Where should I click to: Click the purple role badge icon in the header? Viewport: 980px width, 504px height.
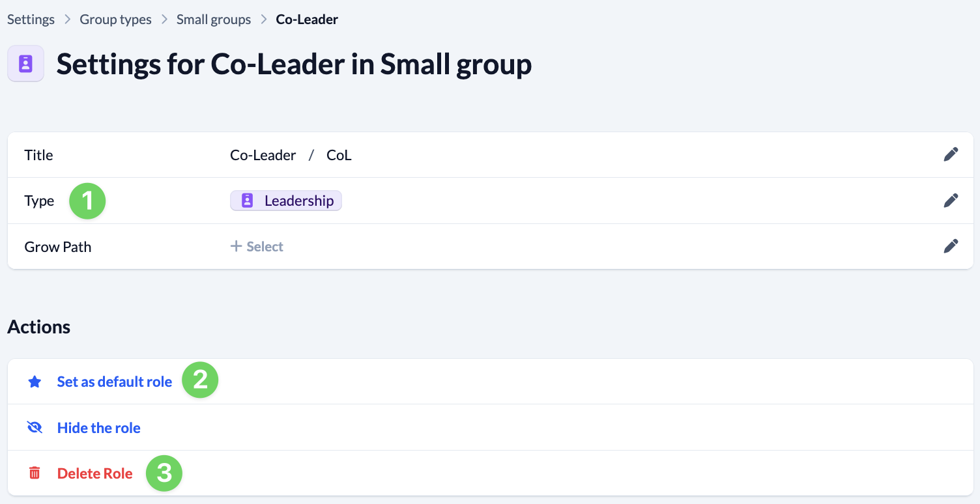click(25, 63)
